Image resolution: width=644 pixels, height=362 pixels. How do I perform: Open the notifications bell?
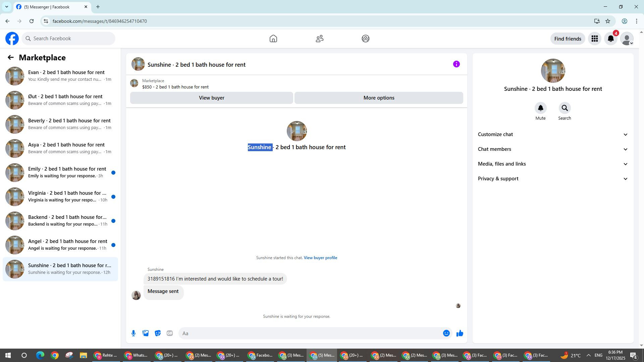tap(611, 39)
